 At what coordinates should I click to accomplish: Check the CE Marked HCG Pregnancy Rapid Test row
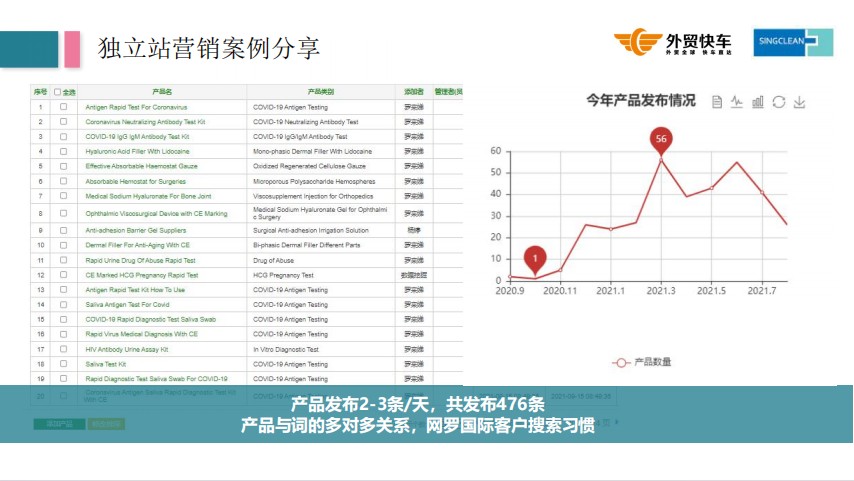click(64, 275)
